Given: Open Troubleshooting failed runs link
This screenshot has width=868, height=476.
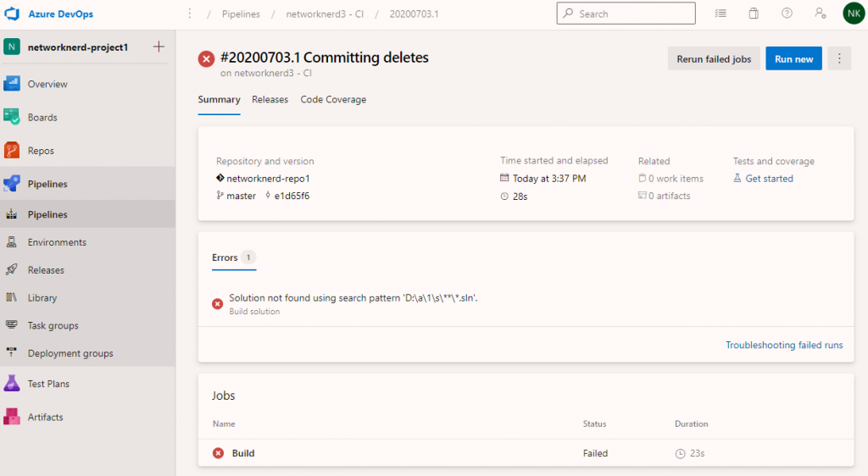Looking at the screenshot, I should [x=784, y=345].
